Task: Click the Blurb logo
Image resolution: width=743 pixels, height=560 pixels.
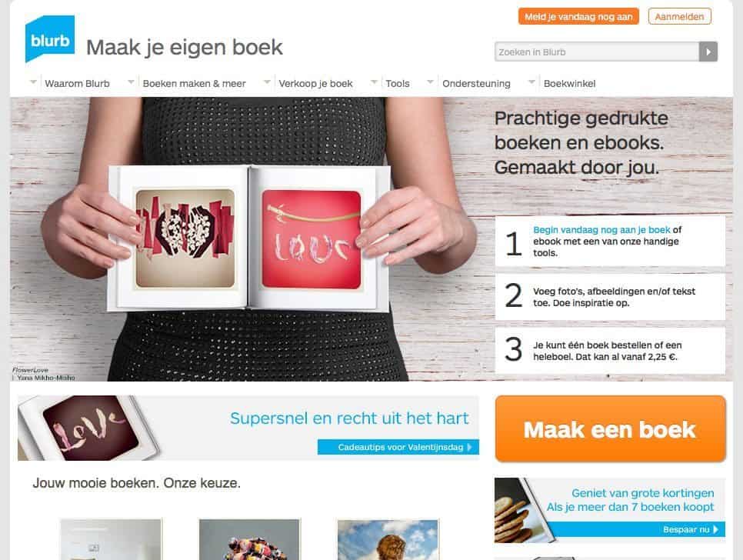Action: (x=50, y=39)
